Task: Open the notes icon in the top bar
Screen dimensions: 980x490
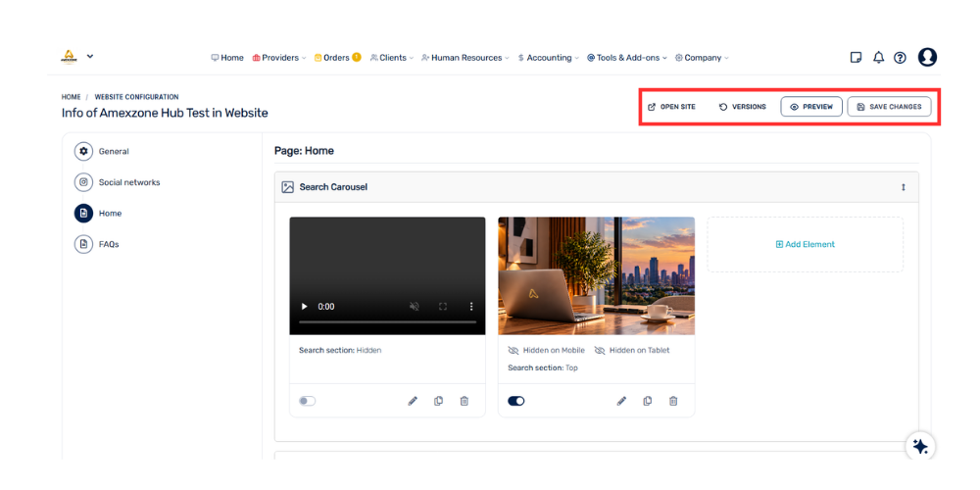Action: (x=856, y=58)
